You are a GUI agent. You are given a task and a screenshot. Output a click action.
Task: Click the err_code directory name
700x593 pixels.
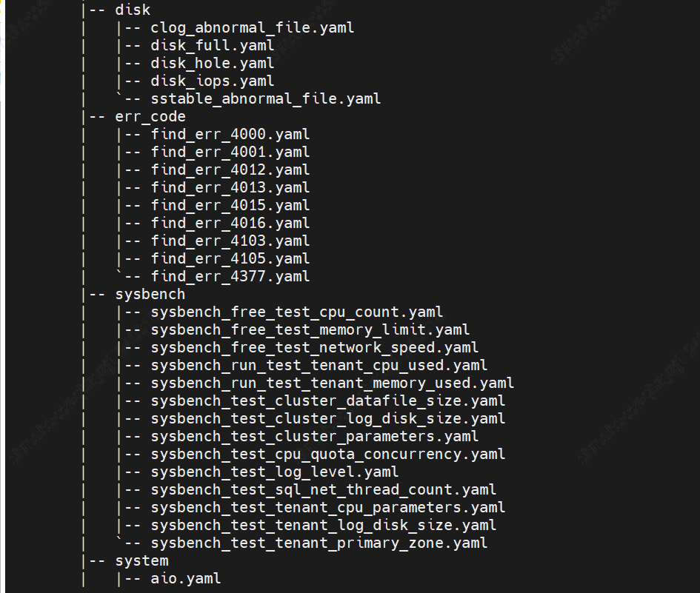(x=150, y=116)
